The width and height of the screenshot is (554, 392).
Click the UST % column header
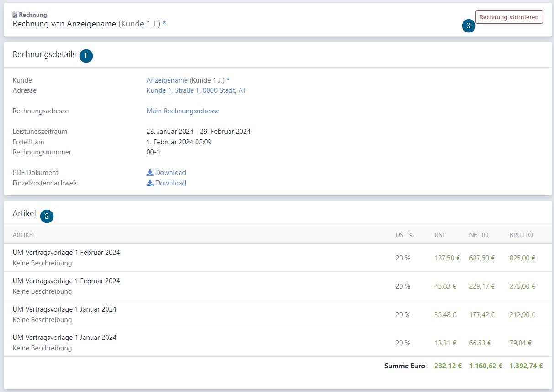[x=405, y=235]
